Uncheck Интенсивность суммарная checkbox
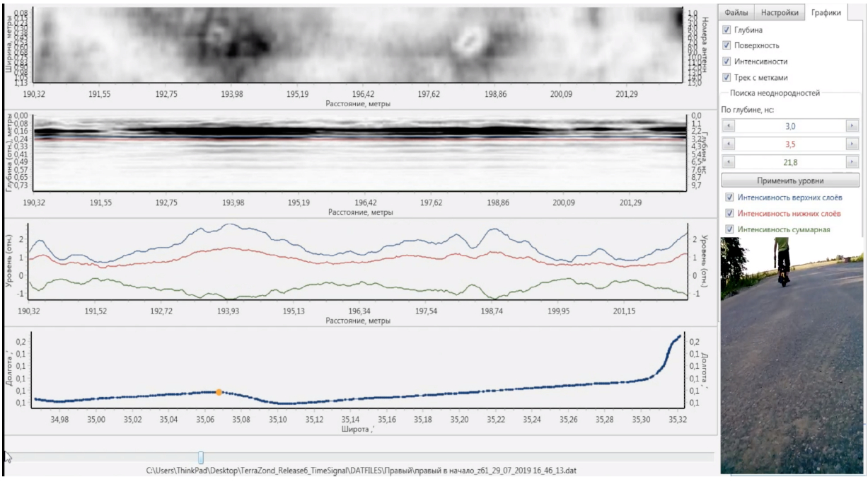This screenshot has width=868, height=482. 729,229
